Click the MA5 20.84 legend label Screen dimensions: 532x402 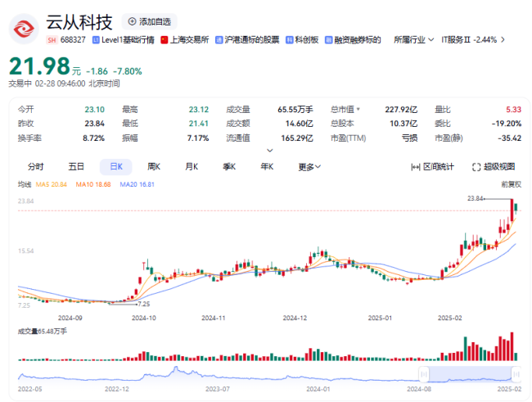52,184
